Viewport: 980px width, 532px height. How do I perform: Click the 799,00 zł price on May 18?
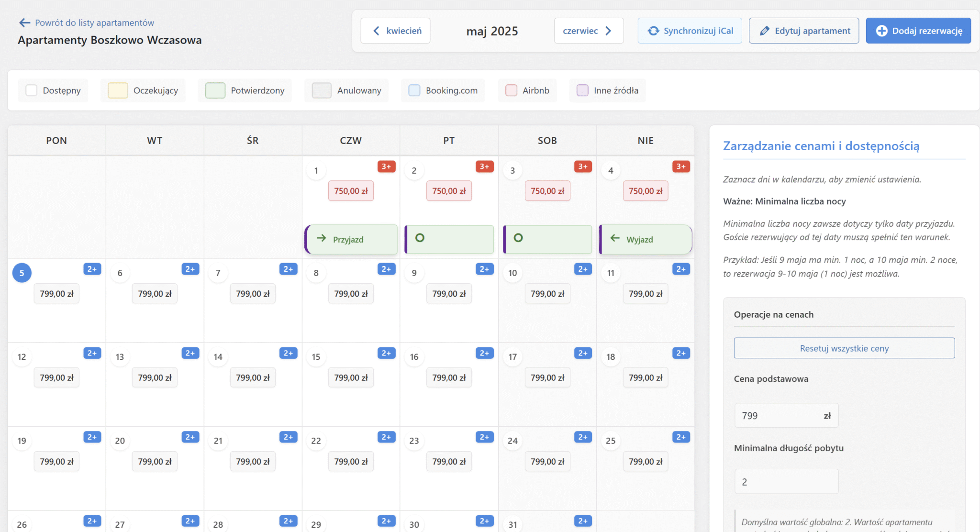[x=646, y=377]
